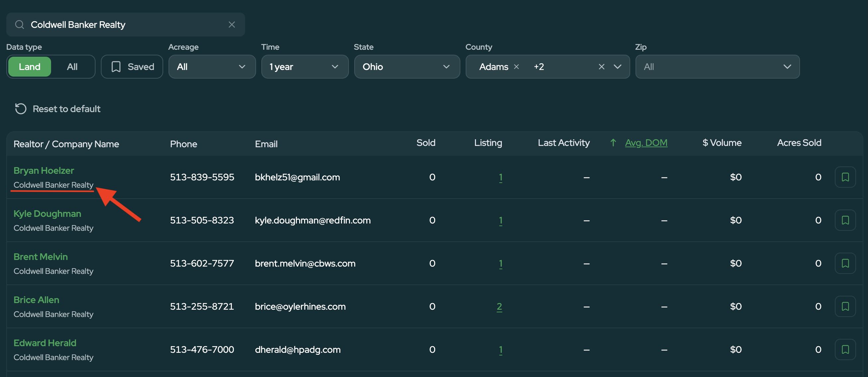Expand the County dropdown chevron
Viewport: 868px width, 377px height.
point(618,67)
